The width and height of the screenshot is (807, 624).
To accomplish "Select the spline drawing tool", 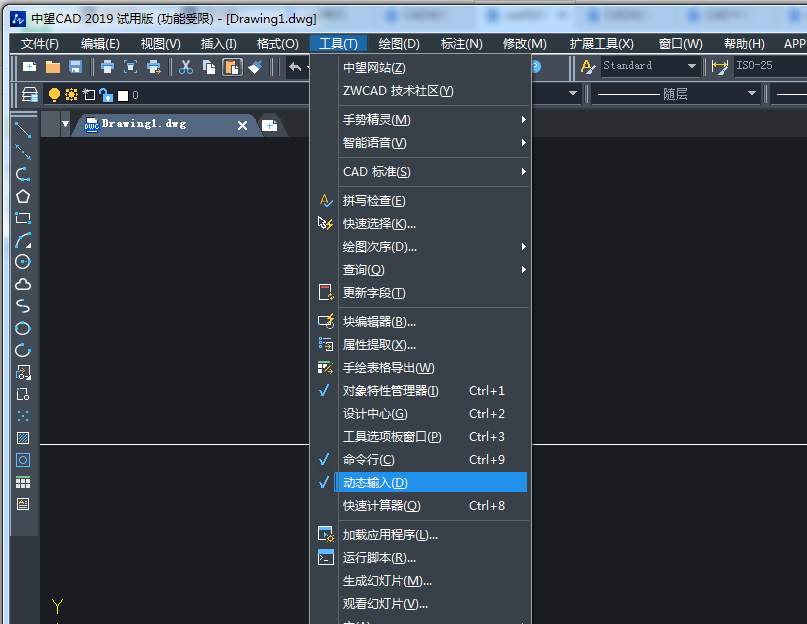I will (23, 306).
